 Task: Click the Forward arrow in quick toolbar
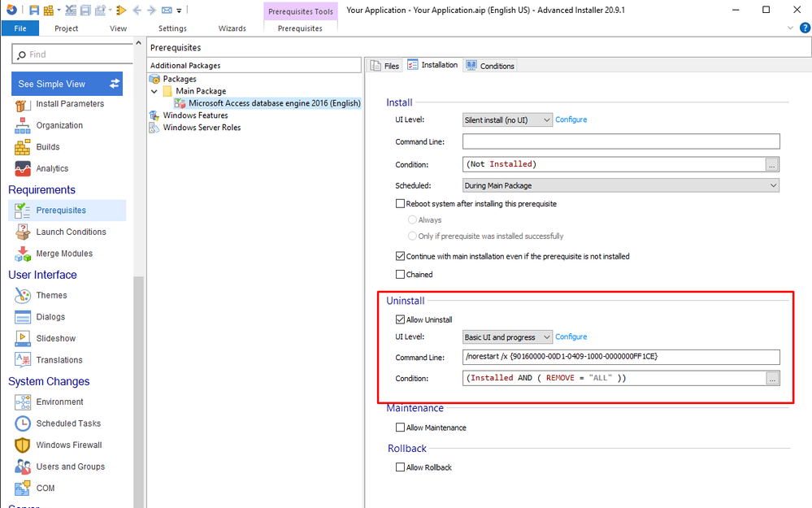(x=151, y=10)
